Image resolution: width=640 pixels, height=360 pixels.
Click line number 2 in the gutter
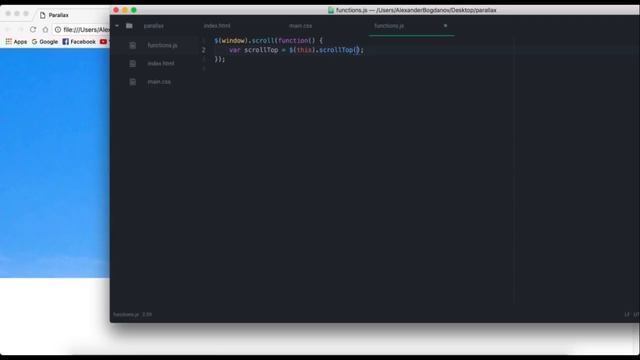203,50
